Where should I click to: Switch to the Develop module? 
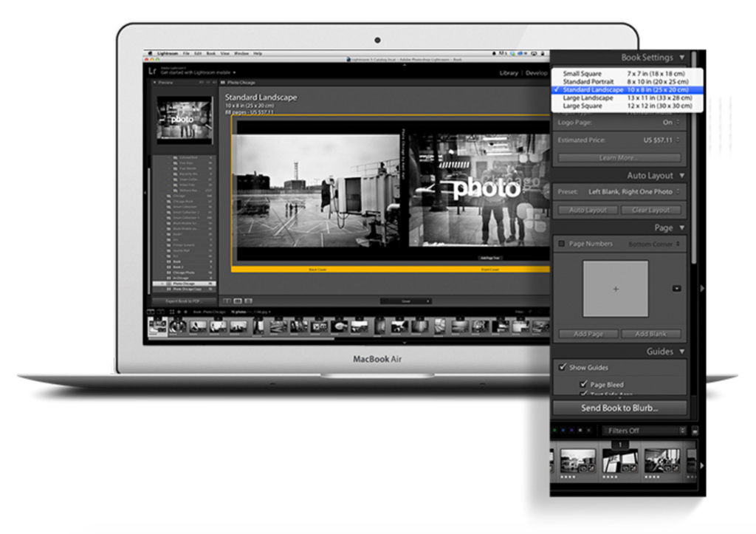coord(536,73)
